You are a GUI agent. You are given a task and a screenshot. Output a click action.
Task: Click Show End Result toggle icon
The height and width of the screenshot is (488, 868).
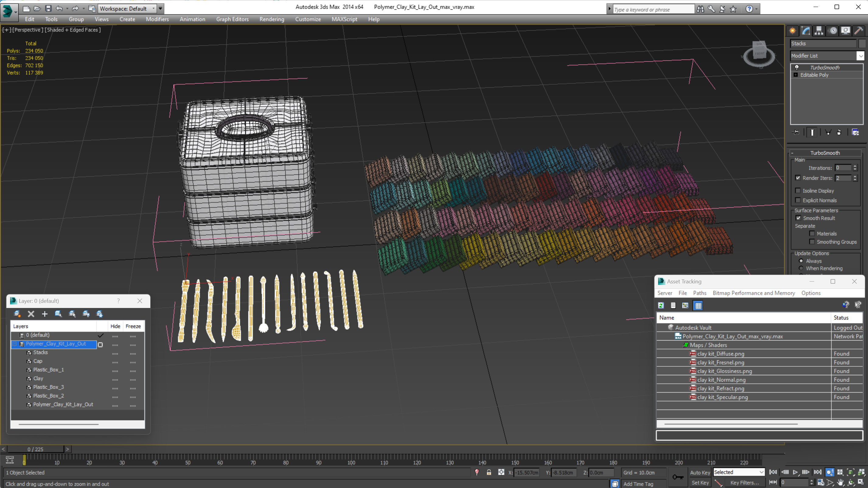click(x=812, y=132)
